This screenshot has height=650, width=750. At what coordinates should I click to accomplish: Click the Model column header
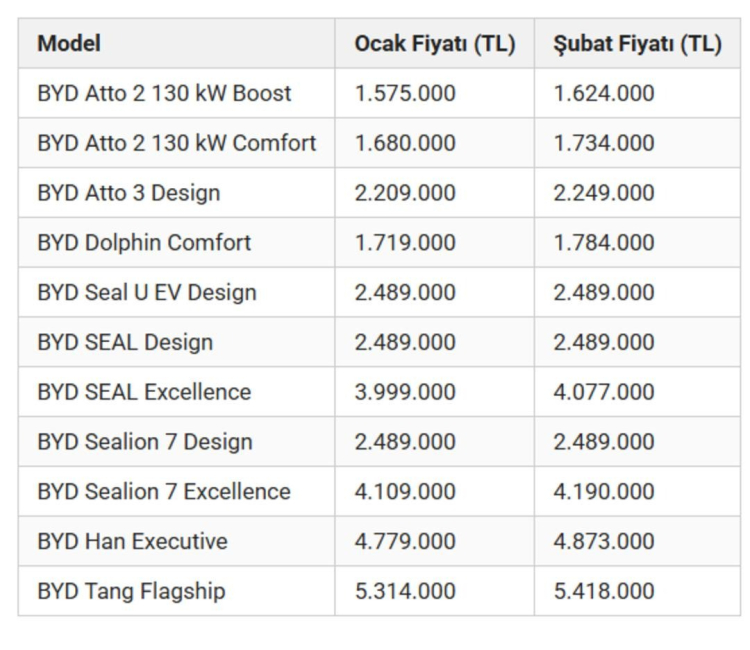click(69, 44)
